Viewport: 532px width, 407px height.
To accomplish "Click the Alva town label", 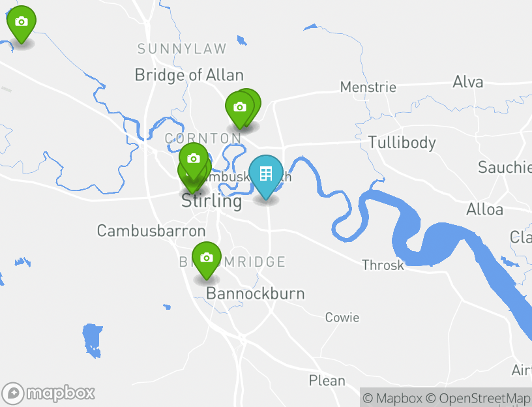I will [468, 82].
